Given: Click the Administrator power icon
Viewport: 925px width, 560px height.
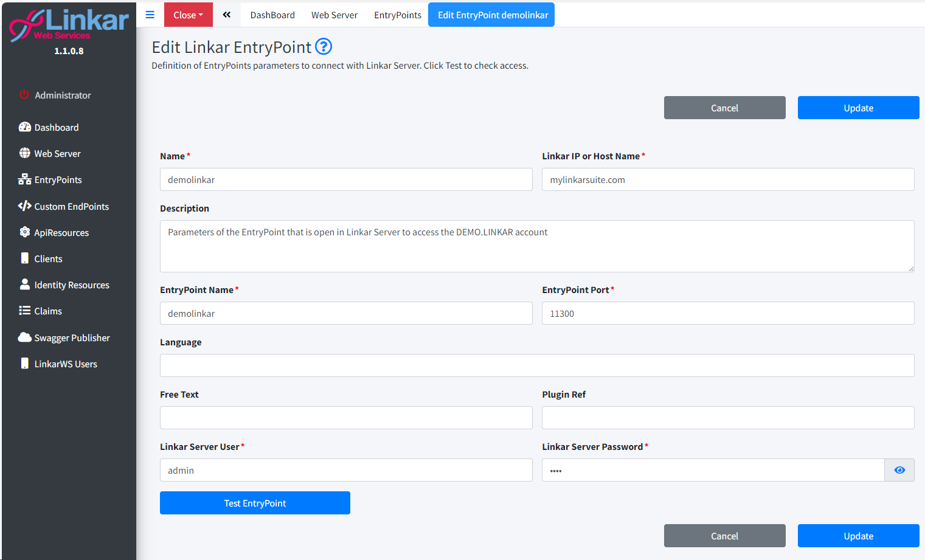Looking at the screenshot, I should click(x=24, y=95).
